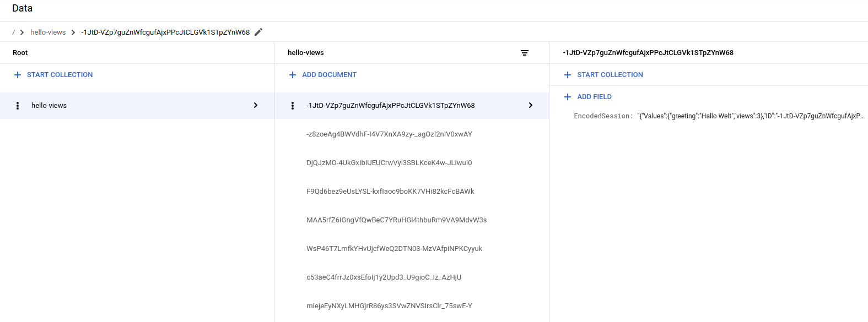
Task: Click plus icon beside Add Document
Action: [x=293, y=75]
